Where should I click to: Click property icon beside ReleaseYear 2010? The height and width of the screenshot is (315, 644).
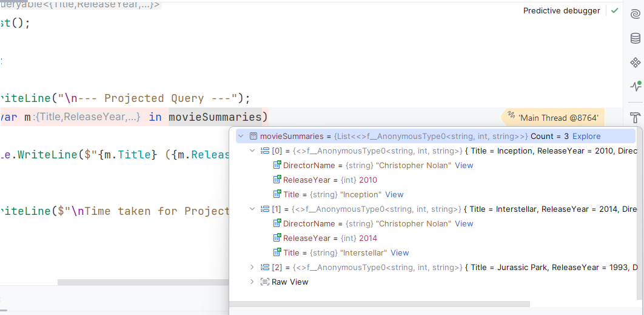[277, 179]
